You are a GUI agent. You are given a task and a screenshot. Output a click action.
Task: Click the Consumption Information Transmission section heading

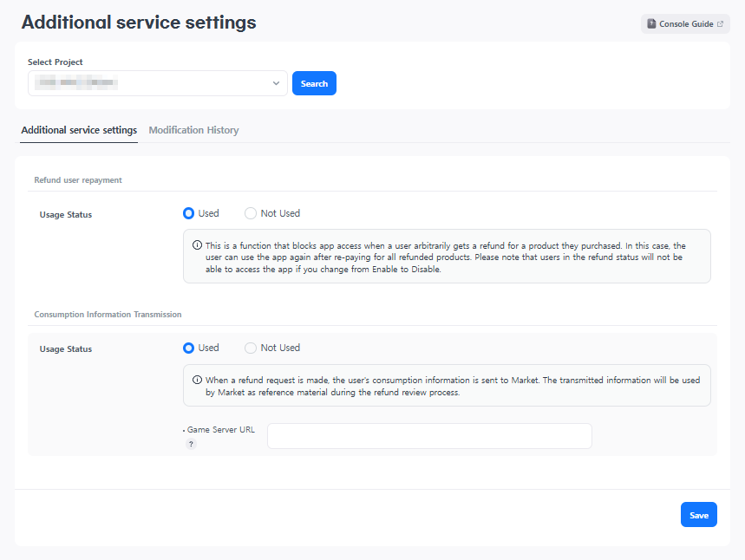pos(108,315)
